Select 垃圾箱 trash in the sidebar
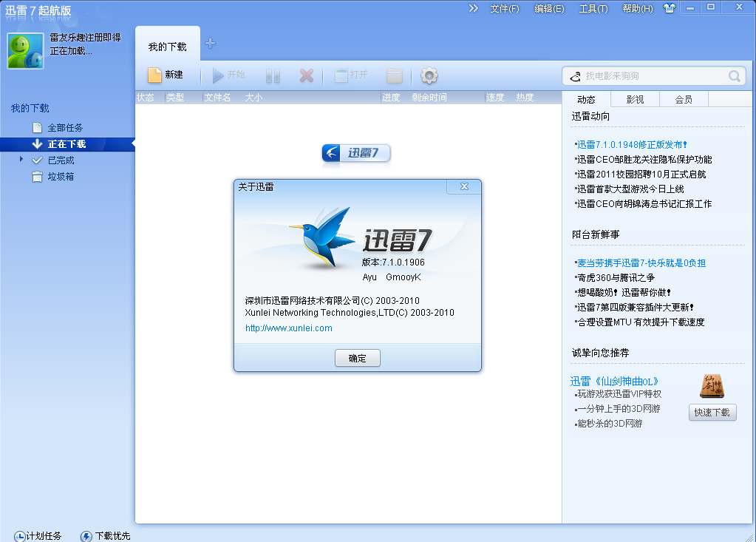The height and width of the screenshot is (542, 756). 61,177
